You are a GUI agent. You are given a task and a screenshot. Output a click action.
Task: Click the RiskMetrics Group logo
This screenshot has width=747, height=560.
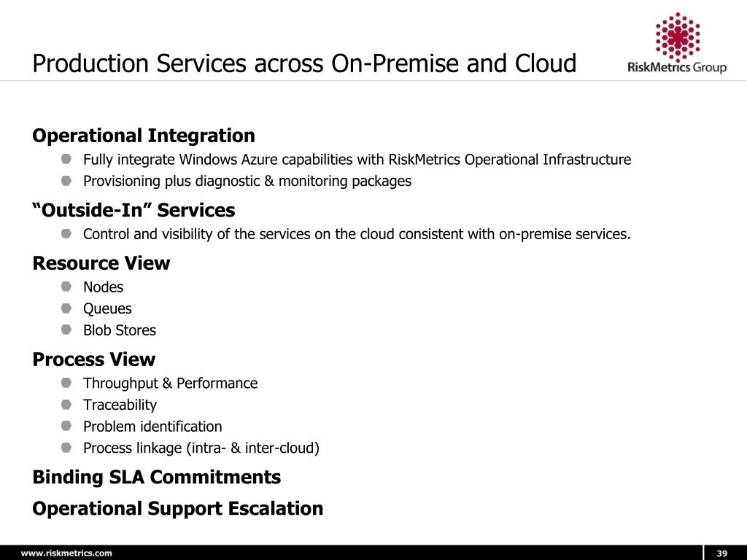click(x=677, y=43)
